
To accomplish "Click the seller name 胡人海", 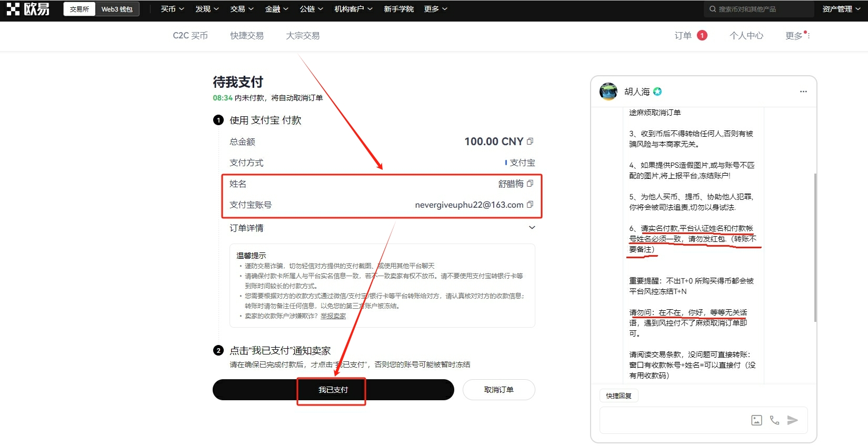I will coord(637,92).
